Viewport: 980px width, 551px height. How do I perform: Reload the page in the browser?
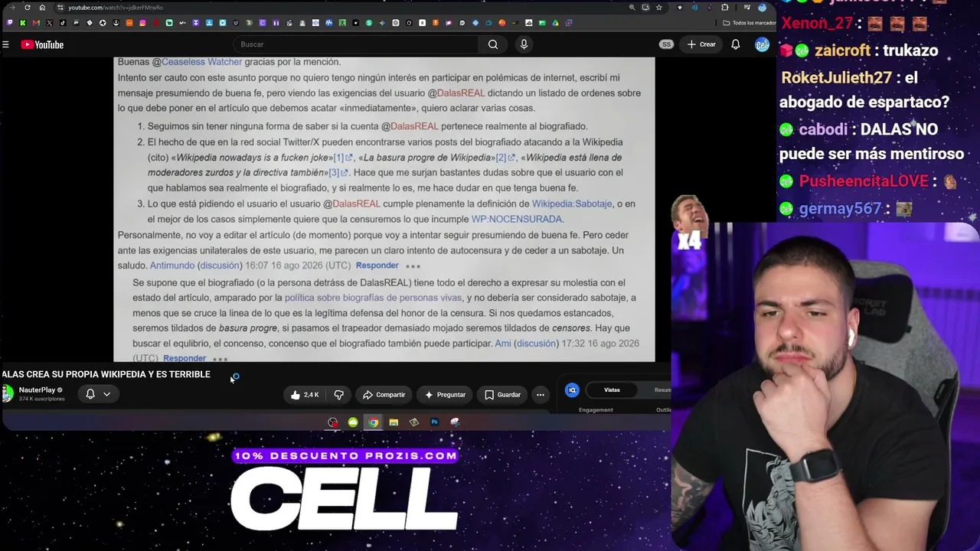pos(28,8)
